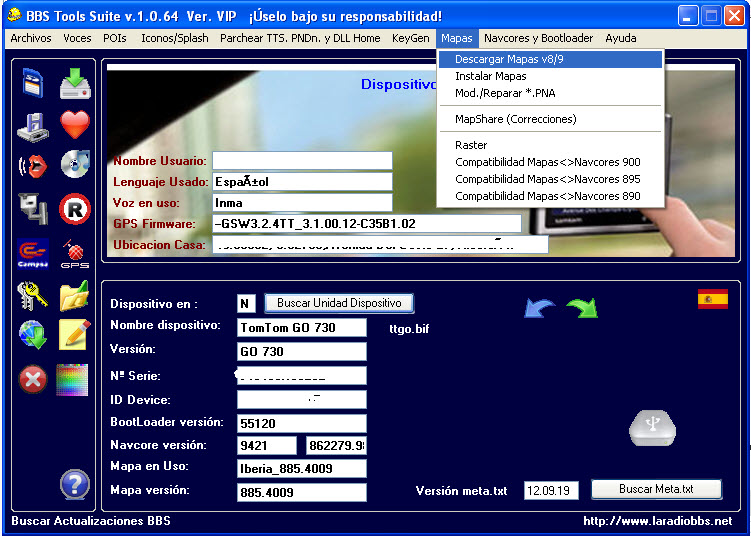
Task: Click the green folder icon
Action: click(x=74, y=296)
